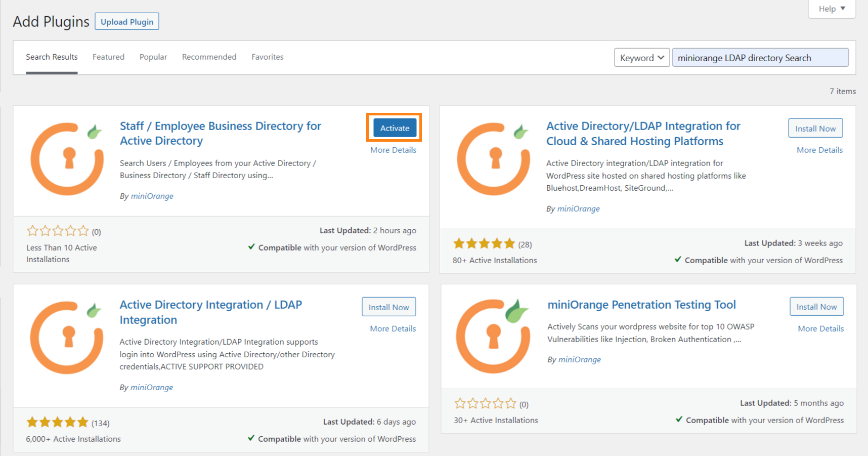The height and width of the screenshot is (456, 868).
Task: Click miniOrange author link under Active Directory Integration / LDAP
Action: point(151,387)
